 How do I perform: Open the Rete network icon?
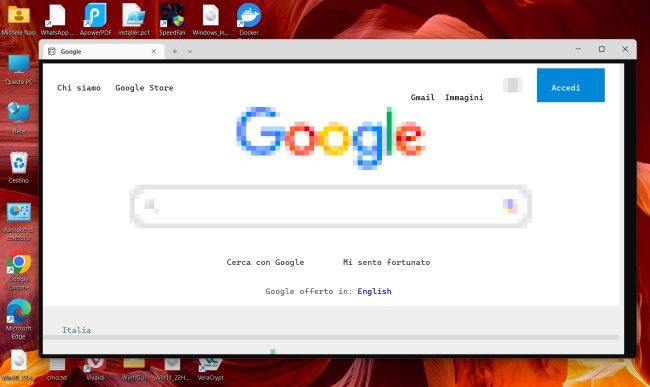pyautogui.click(x=19, y=119)
